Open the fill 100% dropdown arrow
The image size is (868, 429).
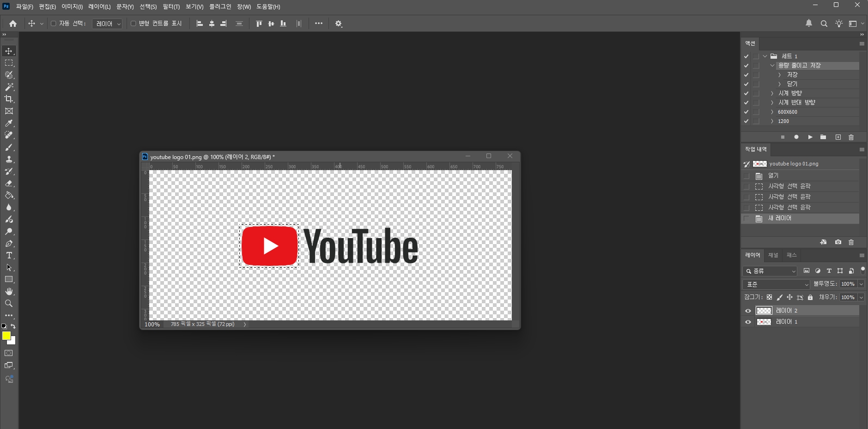click(x=861, y=297)
